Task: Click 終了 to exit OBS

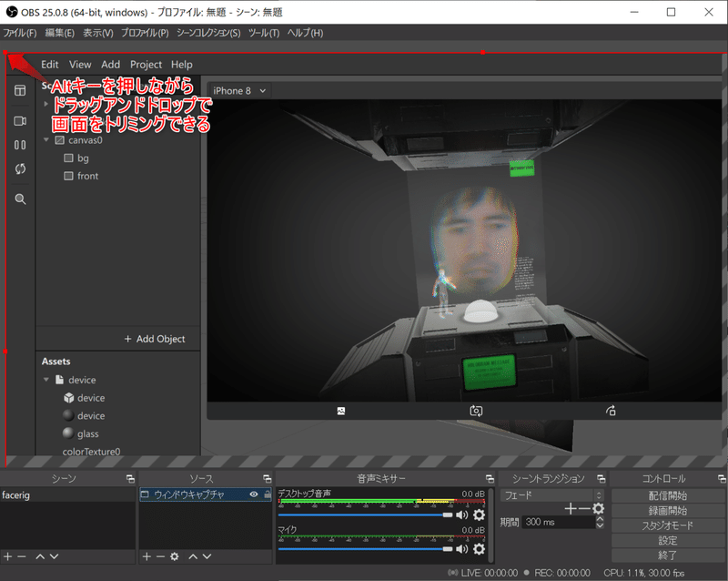Action: pos(668,555)
